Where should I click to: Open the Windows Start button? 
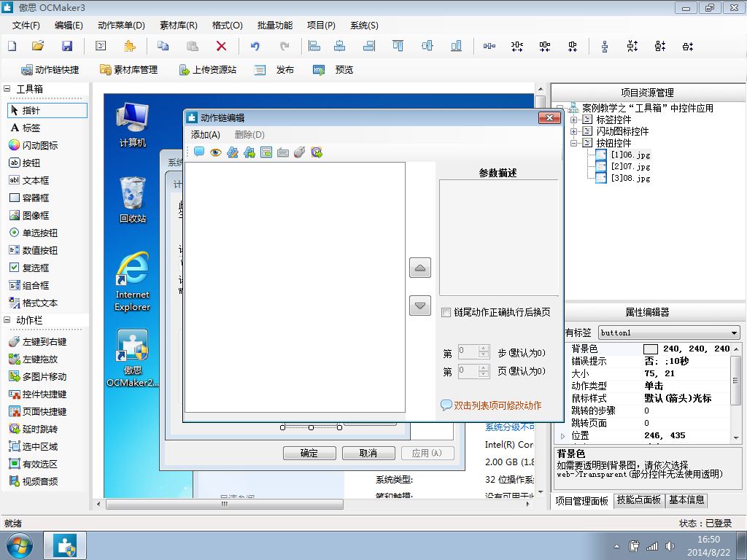pos(20,545)
